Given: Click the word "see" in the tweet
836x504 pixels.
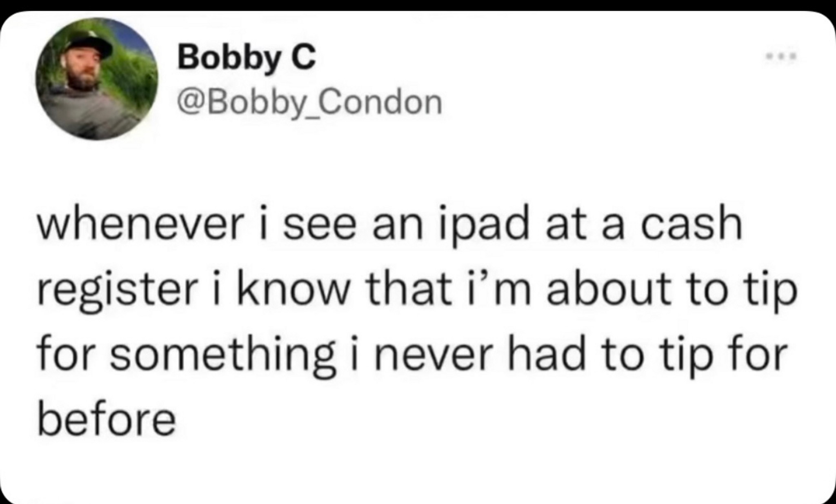Looking at the screenshot, I should coord(319,229).
